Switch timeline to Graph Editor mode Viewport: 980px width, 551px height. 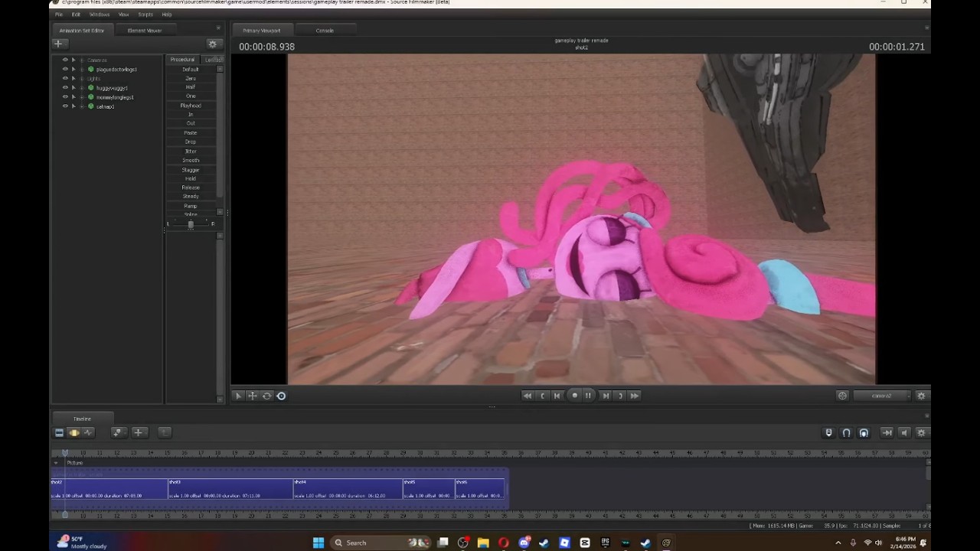(x=88, y=432)
